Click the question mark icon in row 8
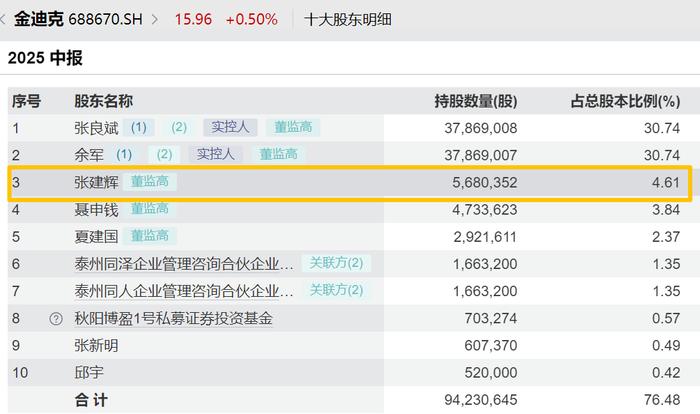Screen dimensions: 700x414 point(56,318)
